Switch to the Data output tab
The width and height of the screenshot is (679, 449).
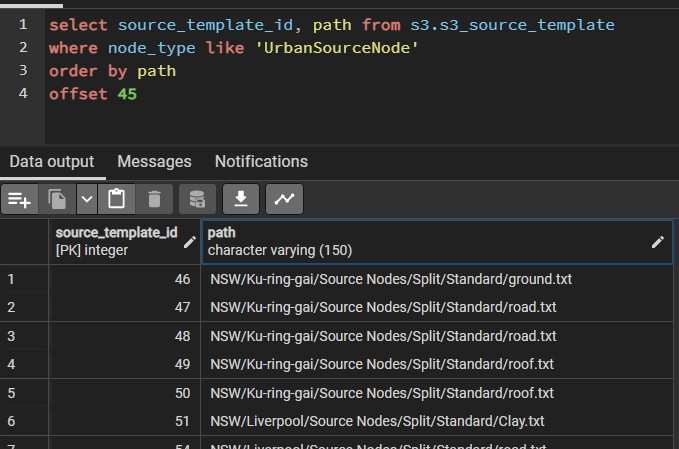tap(52, 161)
